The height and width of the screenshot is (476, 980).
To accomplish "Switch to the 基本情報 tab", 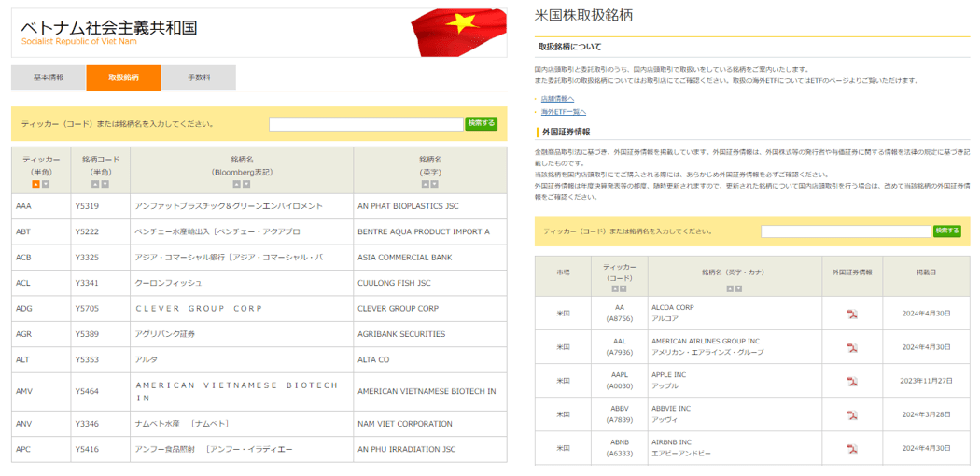I will (x=49, y=77).
